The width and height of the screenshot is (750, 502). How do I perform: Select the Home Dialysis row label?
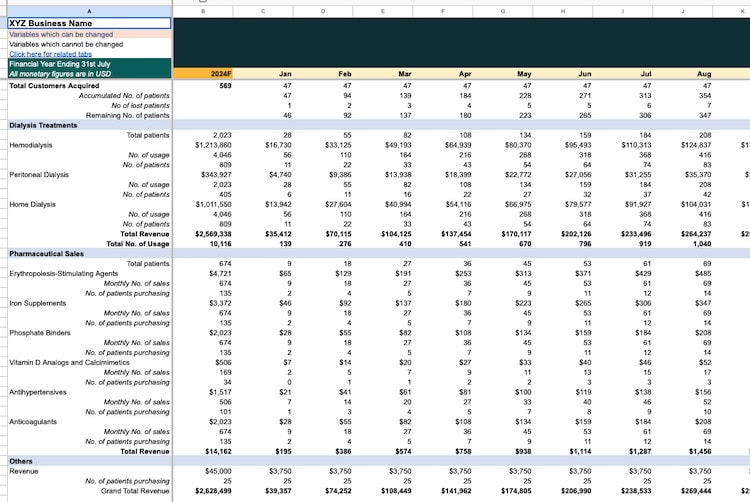click(33, 204)
